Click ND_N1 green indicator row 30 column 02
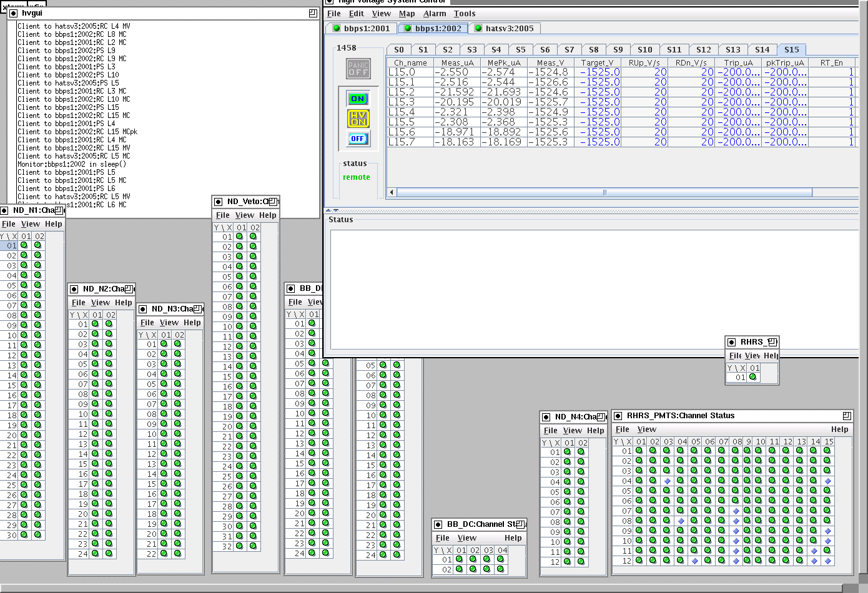 tap(38, 534)
